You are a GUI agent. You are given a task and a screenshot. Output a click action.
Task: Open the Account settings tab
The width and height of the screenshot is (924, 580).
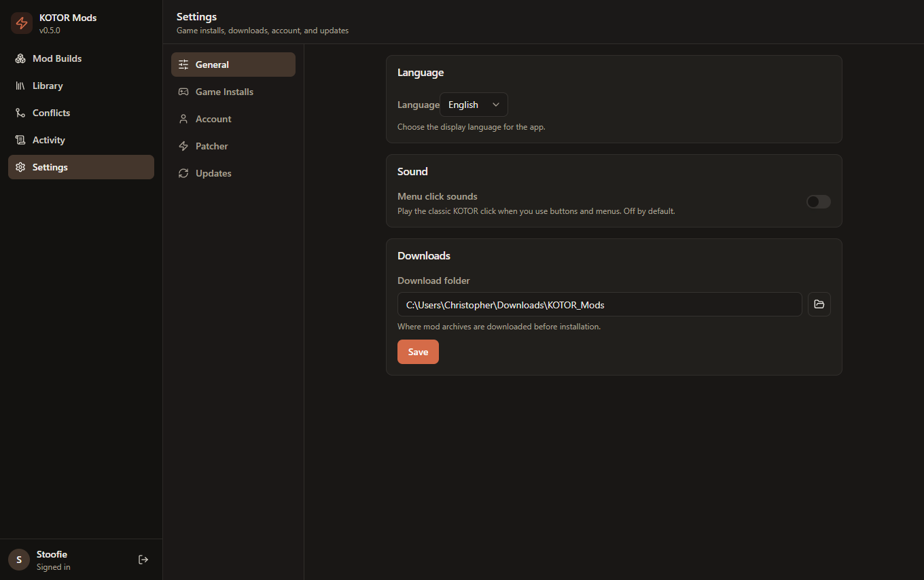click(x=233, y=119)
